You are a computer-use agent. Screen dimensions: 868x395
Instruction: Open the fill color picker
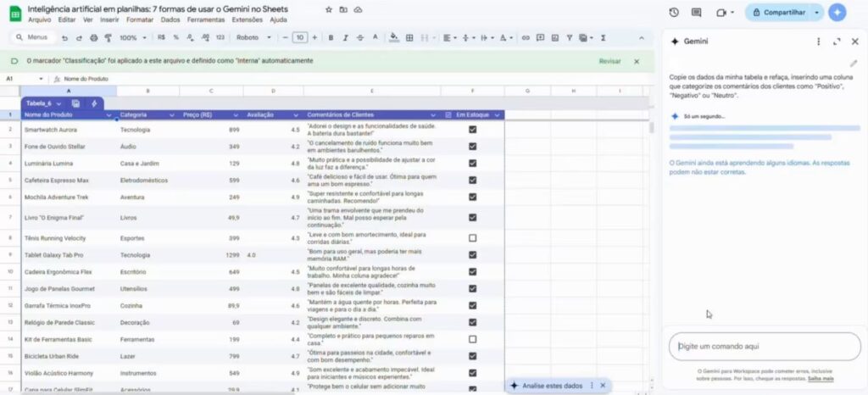click(x=393, y=37)
